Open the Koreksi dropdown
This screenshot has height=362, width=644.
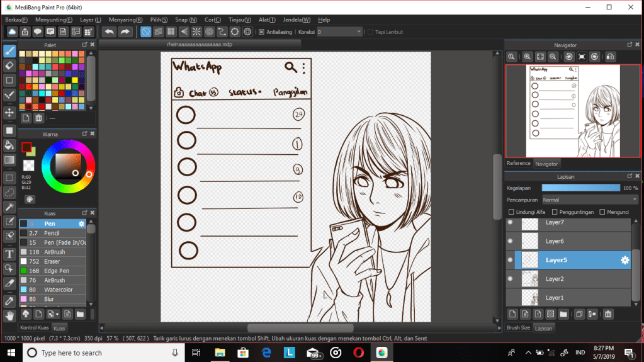pyautogui.click(x=340, y=32)
